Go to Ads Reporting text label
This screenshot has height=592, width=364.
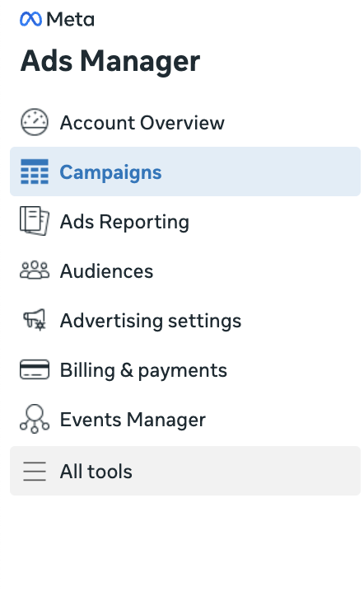(x=124, y=222)
